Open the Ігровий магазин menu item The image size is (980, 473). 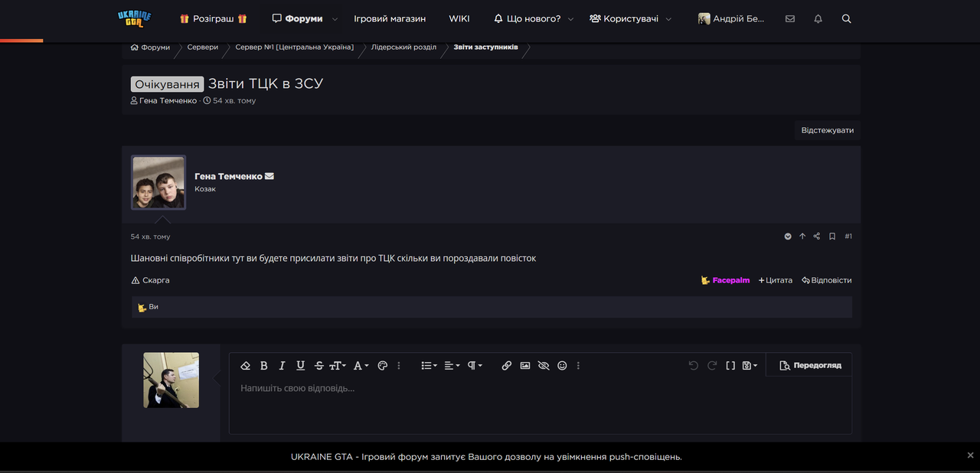click(x=390, y=18)
